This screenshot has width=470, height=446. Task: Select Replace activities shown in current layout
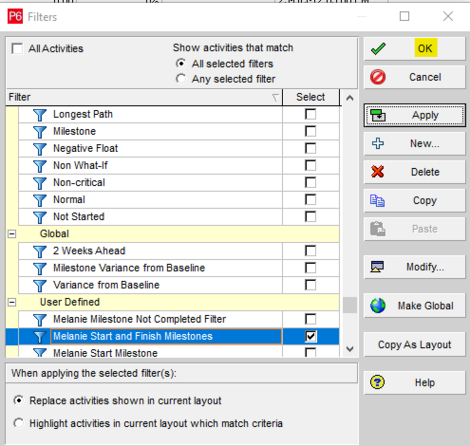(18, 400)
